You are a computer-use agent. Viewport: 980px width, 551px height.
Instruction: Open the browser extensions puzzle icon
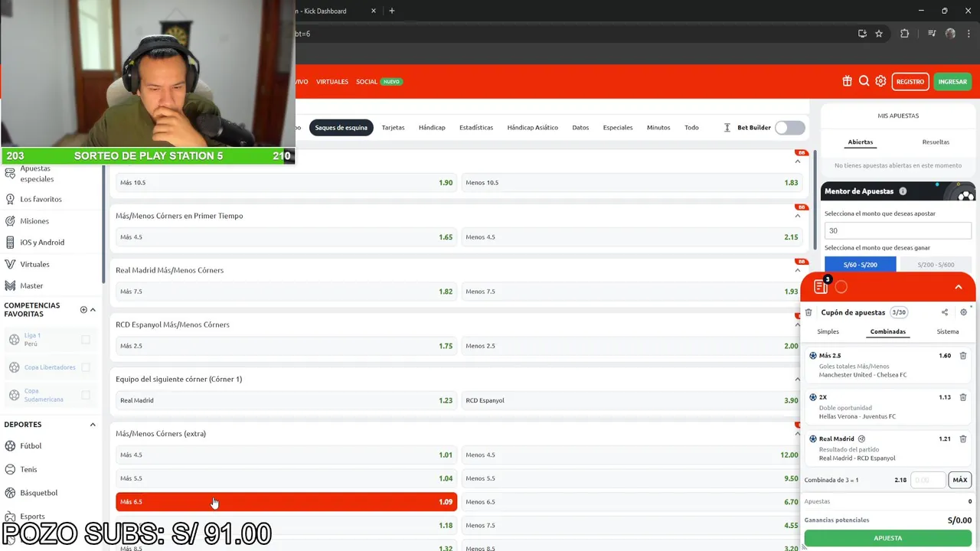[904, 34]
